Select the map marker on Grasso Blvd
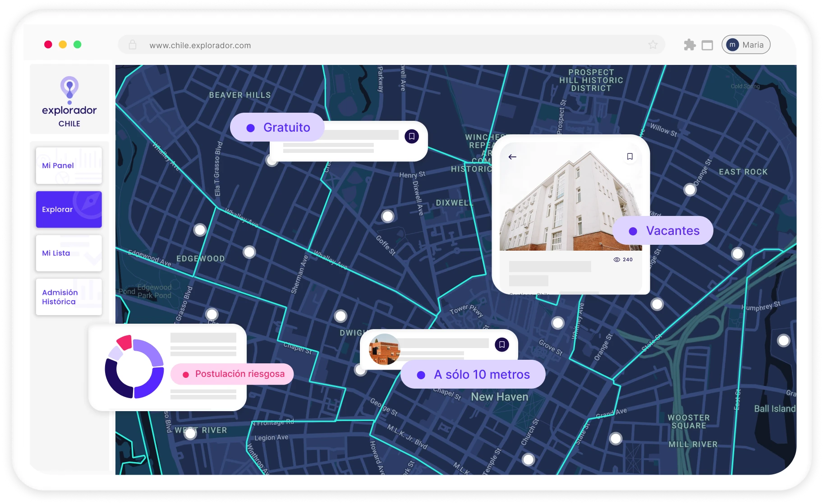 [x=212, y=314]
